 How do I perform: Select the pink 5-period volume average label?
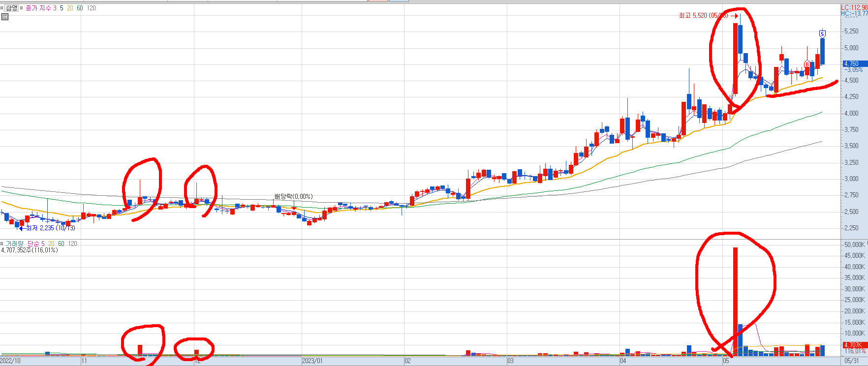click(x=43, y=244)
